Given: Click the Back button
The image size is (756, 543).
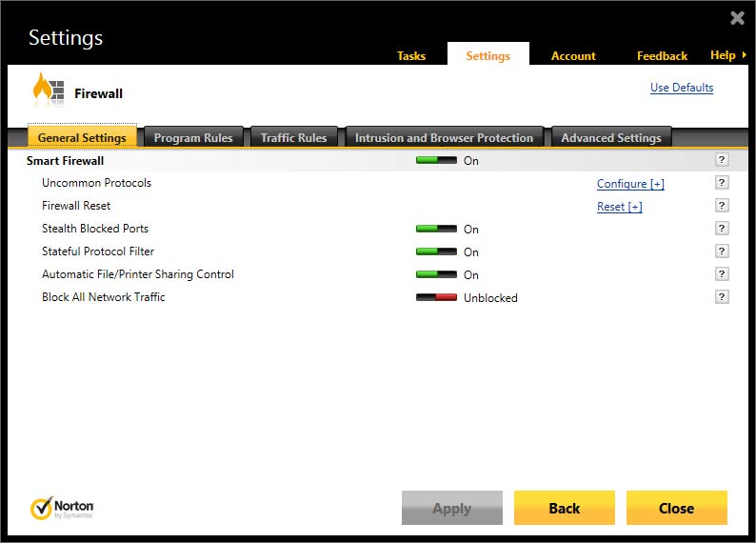Looking at the screenshot, I should pos(564,508).
